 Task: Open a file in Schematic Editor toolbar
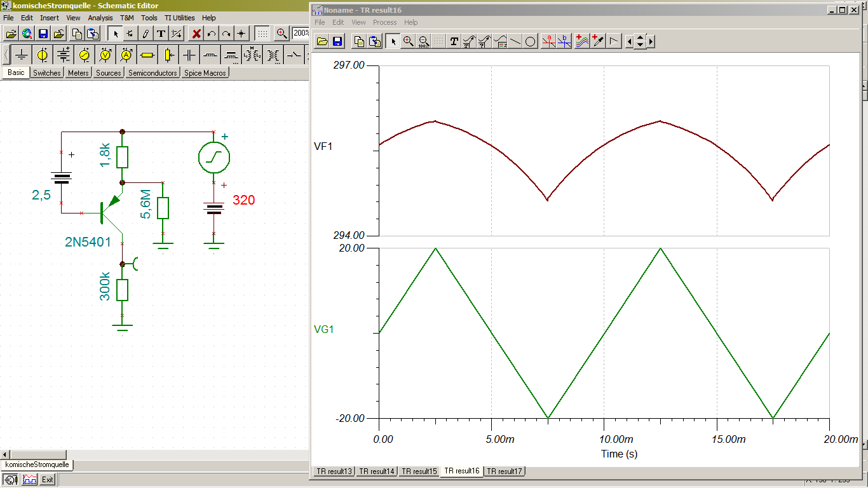pyautogui.click(x=11, y=34)
